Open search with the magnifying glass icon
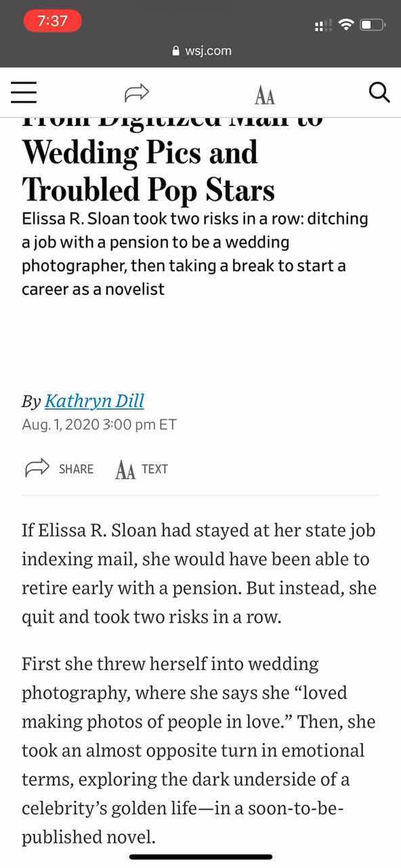This screenshot has width=401, height=868. [379, 92]
